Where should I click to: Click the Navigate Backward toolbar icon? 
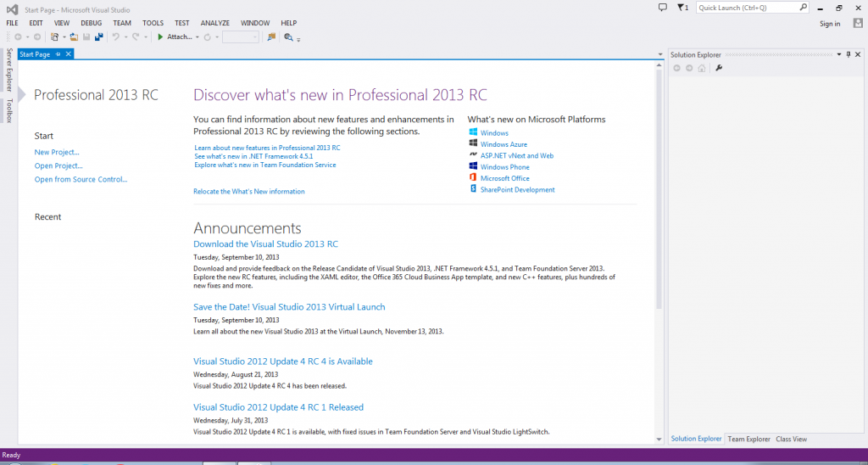tap(19, 37)
